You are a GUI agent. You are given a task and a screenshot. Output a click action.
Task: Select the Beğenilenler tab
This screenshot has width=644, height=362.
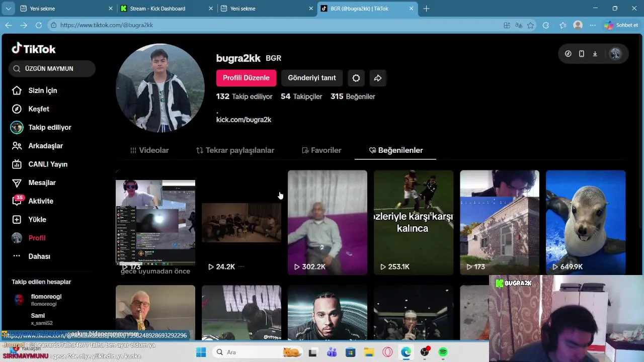[x=395, y=150]
